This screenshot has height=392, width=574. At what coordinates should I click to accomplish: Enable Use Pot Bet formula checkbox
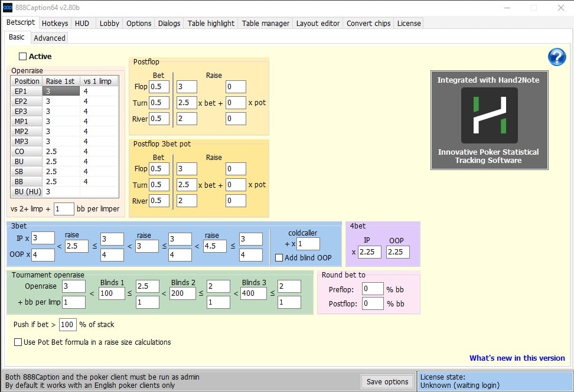coord(18,342)
